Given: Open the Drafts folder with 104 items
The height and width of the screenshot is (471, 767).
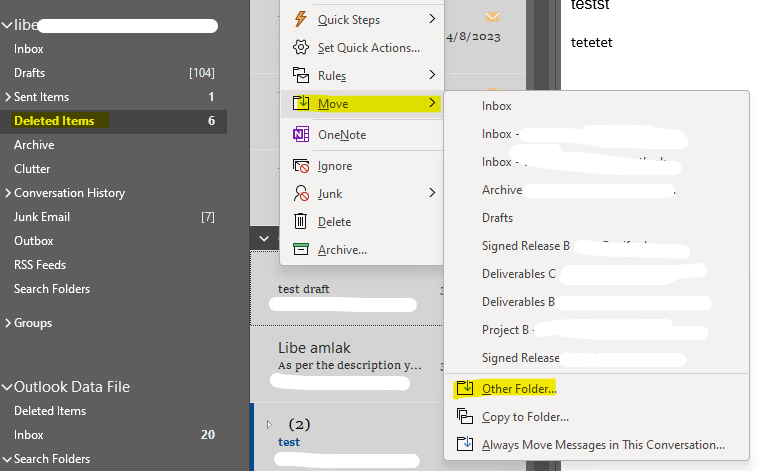Looking at the screenshot, I should pyautogui.click(x=113, y=73).
